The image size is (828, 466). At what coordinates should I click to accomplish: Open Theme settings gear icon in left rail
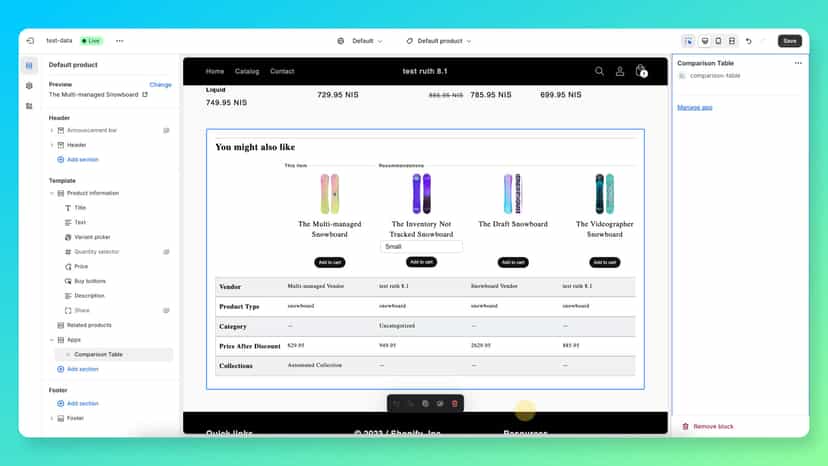pyautogui.click(x=29, y=86)
